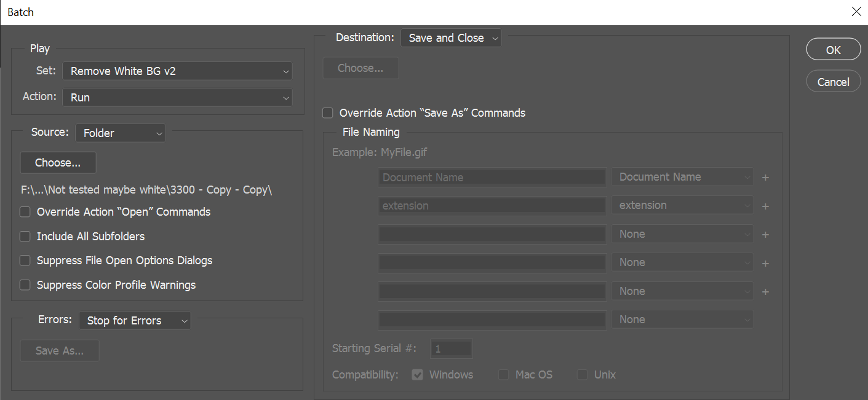Change the Source dropdown from Folder
This screenshot has width=868, height=400.
click(x=120, y=133)
